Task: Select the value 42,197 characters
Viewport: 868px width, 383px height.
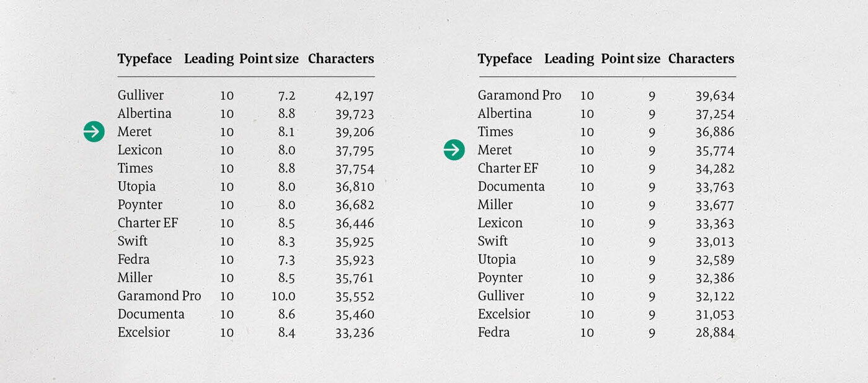Action: 355,96
